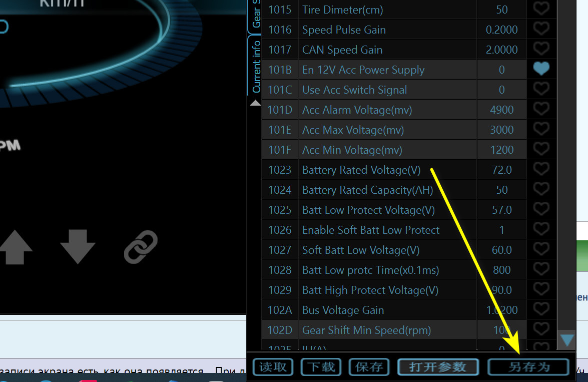
Task: Mark Soft Batt Low Voltage as favorite
Action: tap(541, 249)
